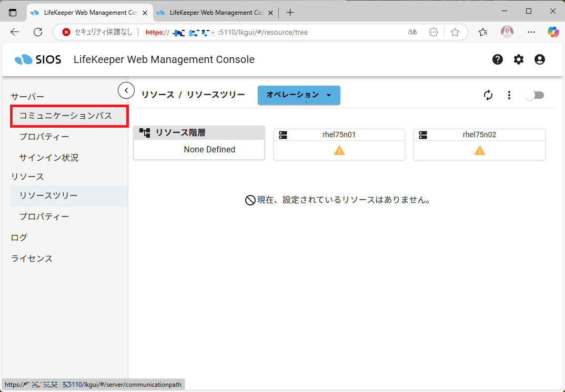This screenshot has width=565, height=392.
Task: Click the セキュリティ保護なし label
Action: click(104, 32)
